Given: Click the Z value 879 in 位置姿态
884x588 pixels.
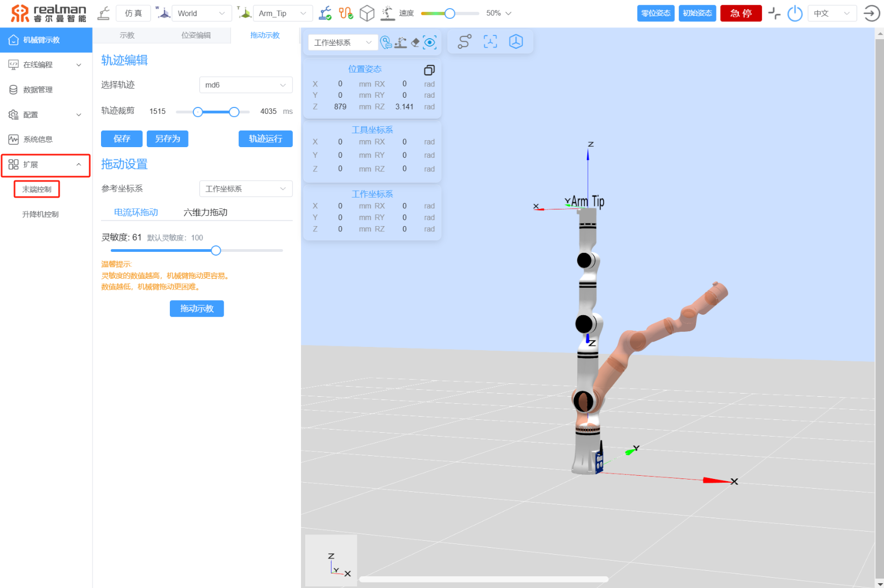Looking at the screenshot, I should (340, 107).
